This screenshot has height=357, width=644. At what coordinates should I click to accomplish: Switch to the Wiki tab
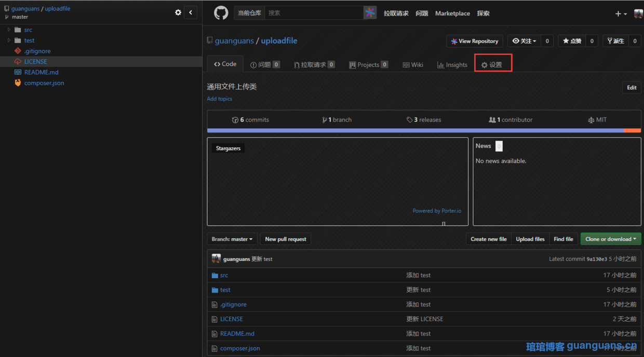point(413,65)
